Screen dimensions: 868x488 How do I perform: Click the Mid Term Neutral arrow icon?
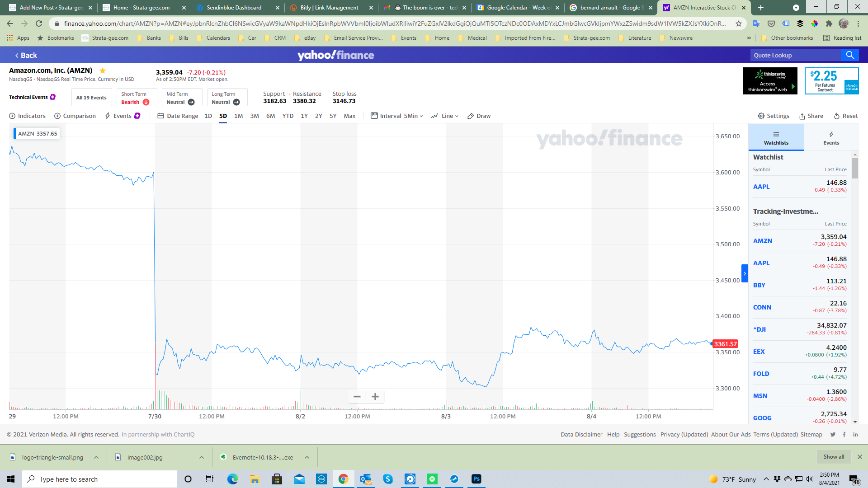pos(191,102)
